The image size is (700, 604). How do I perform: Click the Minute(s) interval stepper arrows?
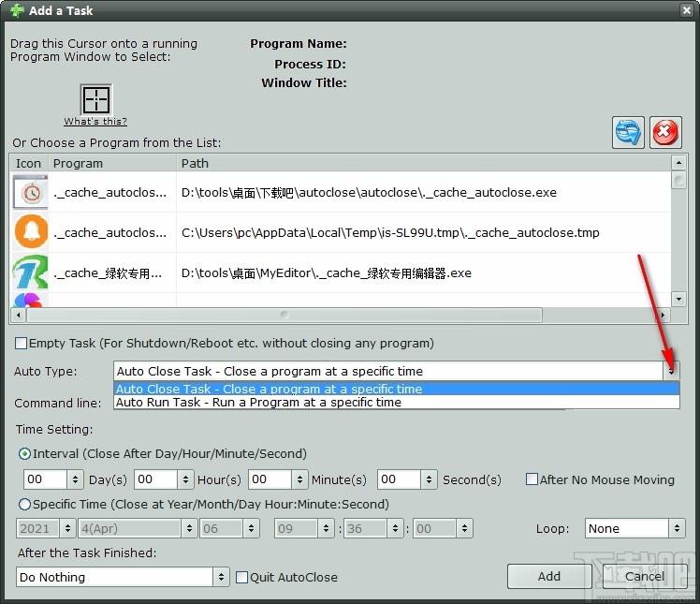click(299, 479)
